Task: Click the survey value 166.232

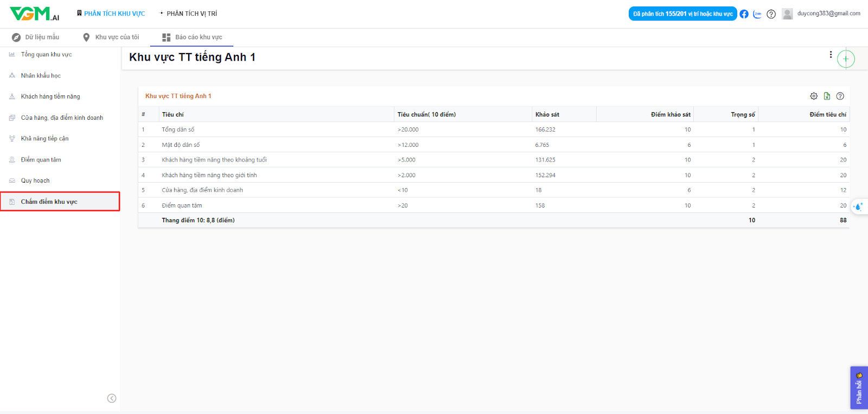Action: click(545, 130)
